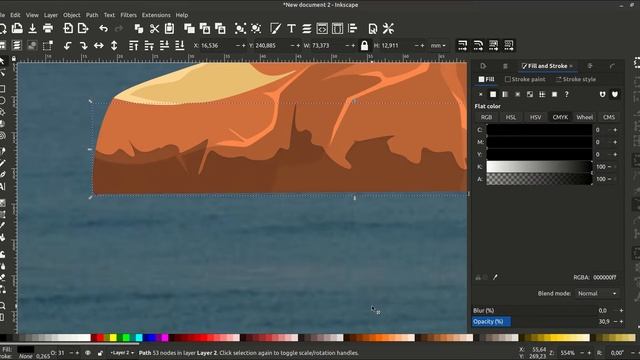Paste from clipboard icon
The height and width of the screenshot is (360, 640).
169,28
